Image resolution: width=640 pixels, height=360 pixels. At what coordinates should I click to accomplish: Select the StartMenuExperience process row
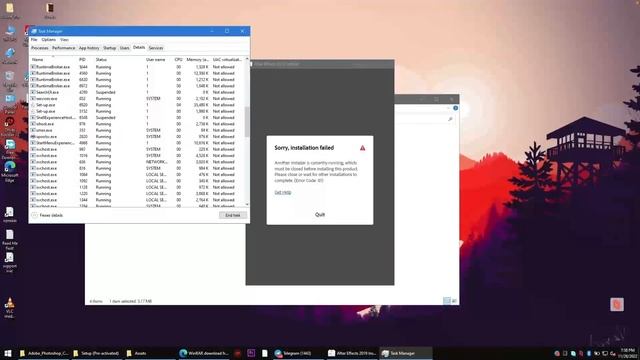point(137,143)
